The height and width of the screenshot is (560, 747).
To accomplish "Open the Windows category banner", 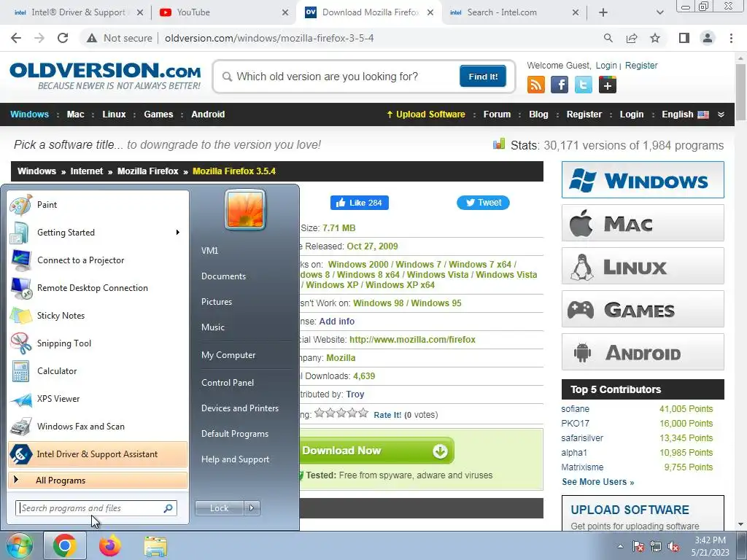I will [643, 180].
